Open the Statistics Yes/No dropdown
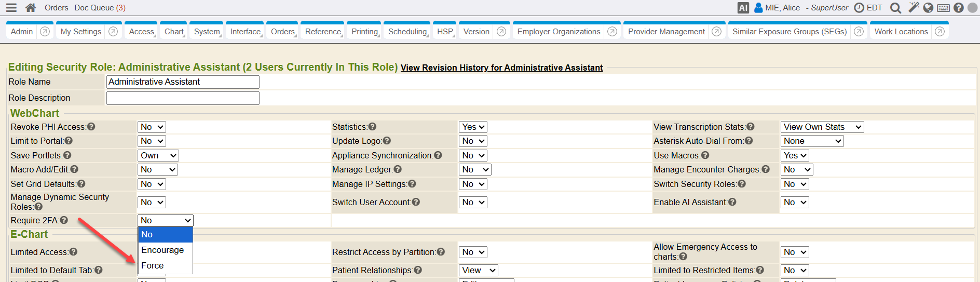The image size is (980, 282). click(473, 127)
